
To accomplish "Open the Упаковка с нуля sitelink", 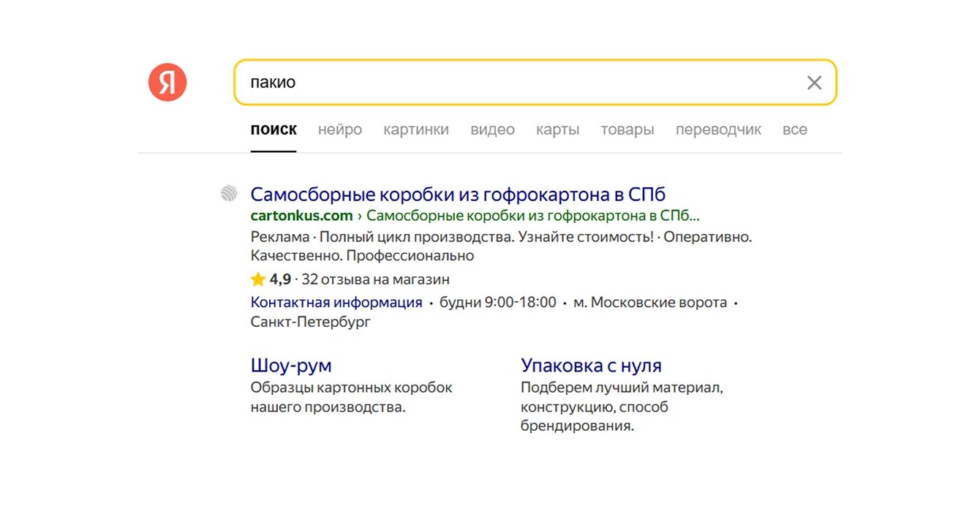I will pos(591,366).
